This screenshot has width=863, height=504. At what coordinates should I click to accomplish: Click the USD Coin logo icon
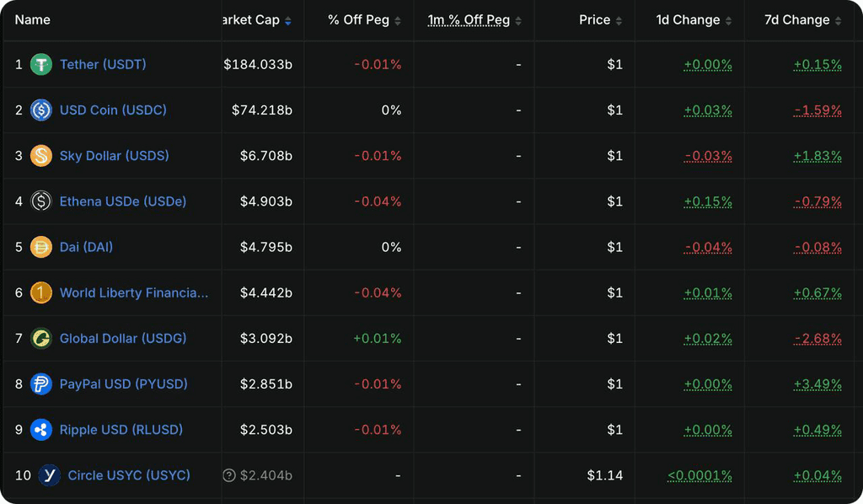(40, 110)
